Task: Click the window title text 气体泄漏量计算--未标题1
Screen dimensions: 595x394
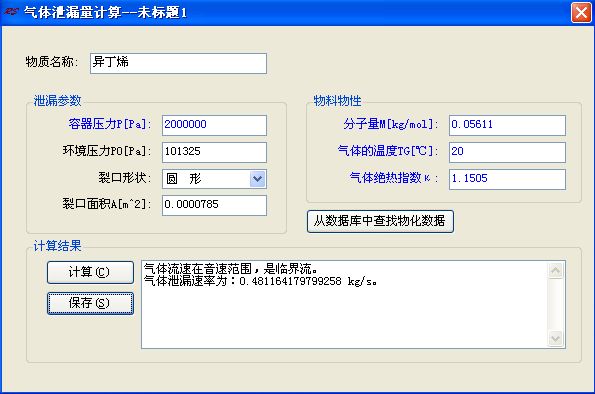Action: pos(105,13)
